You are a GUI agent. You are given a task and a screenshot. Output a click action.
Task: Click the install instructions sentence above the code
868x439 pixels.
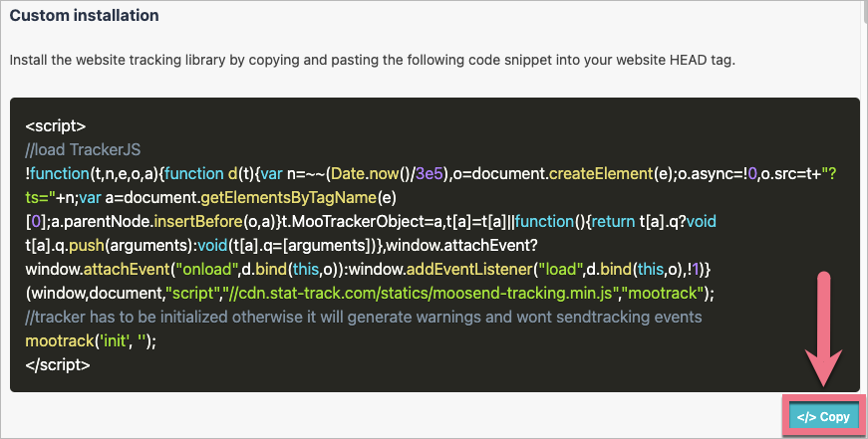click(371, 61)
